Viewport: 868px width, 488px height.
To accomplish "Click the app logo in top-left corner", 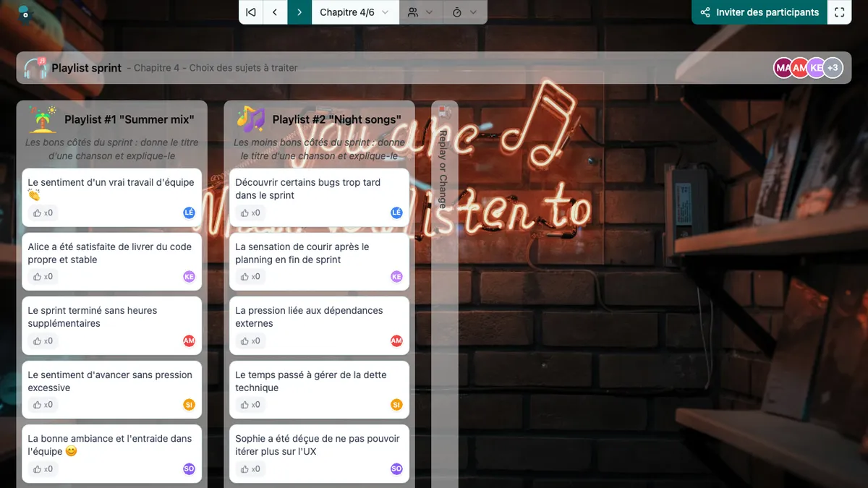I will [x=25, y=12].
